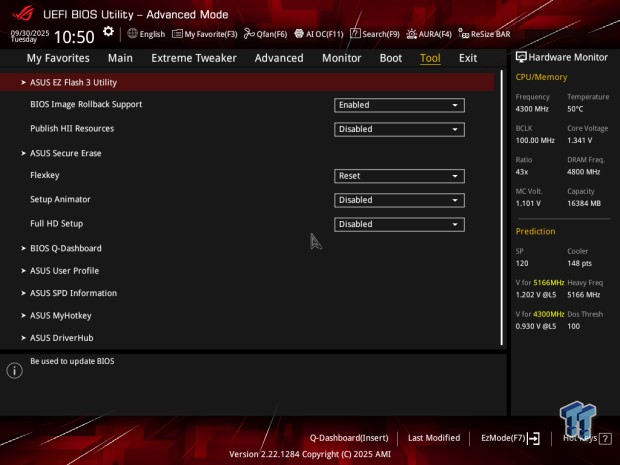Click the 16384 MB capacity value
This screenshot has width=620, height=465.
(584, 203)
